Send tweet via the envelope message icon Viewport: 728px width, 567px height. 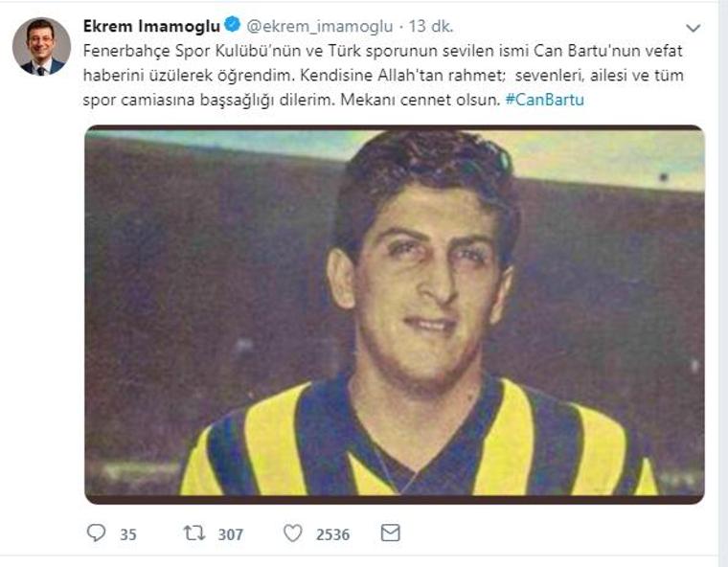point(391,533)
